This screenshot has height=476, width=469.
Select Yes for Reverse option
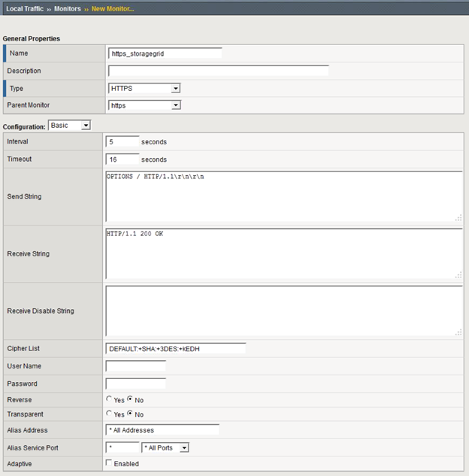(110, 400)
